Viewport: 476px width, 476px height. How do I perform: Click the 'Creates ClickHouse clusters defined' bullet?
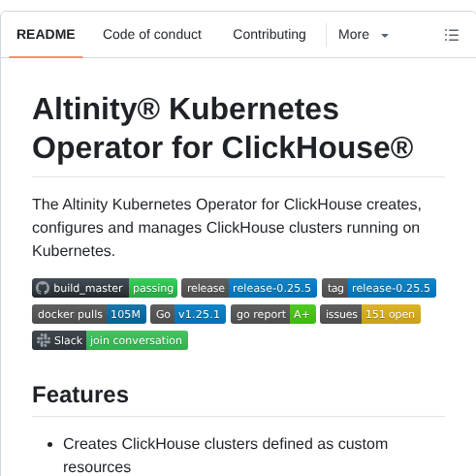(225, 456)
